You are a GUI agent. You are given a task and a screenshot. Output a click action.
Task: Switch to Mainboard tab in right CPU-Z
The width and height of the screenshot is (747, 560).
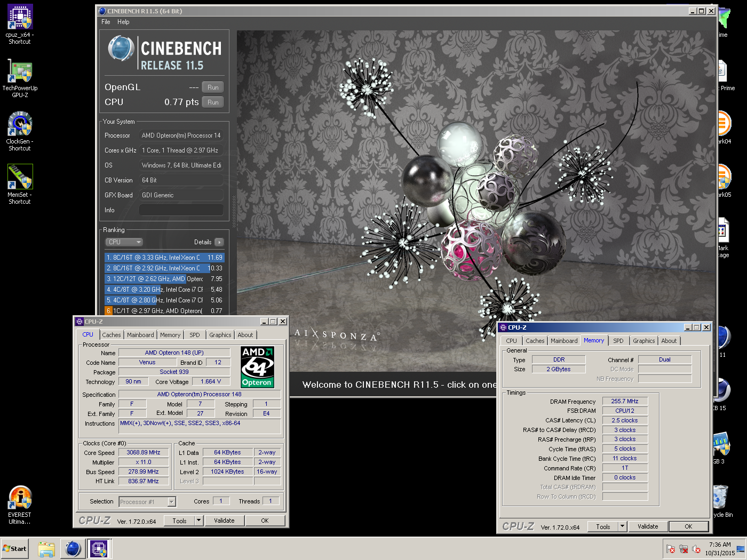click(x=564, y=341)
